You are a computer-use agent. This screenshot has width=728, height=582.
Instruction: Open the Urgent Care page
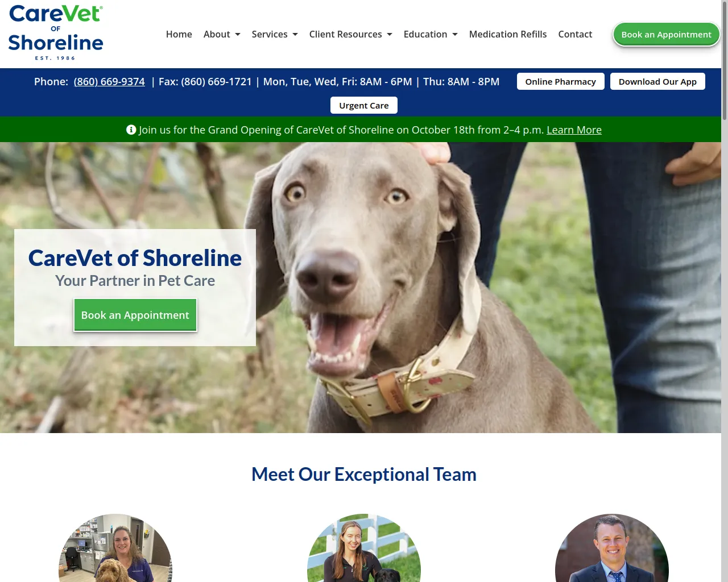pos(364,105)
